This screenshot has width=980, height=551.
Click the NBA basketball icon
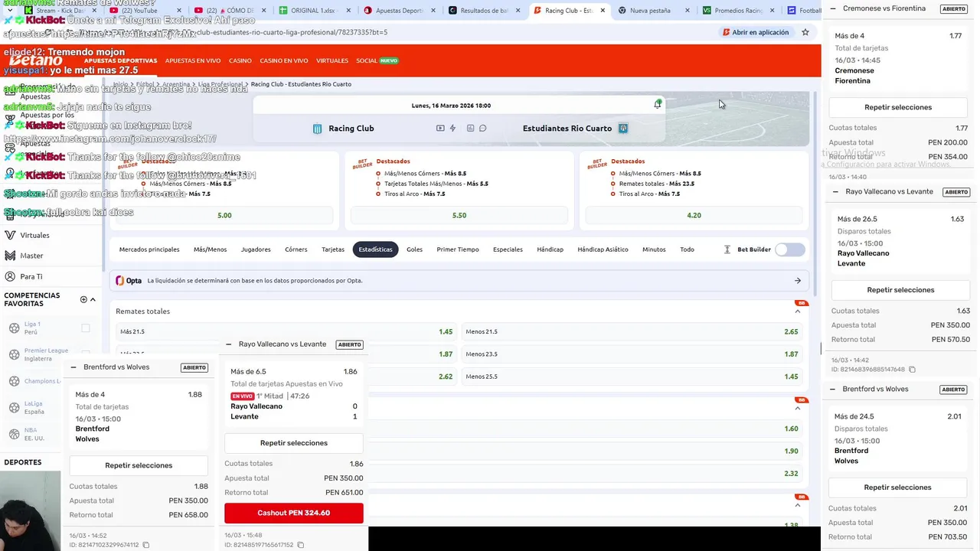pos(14,434)
